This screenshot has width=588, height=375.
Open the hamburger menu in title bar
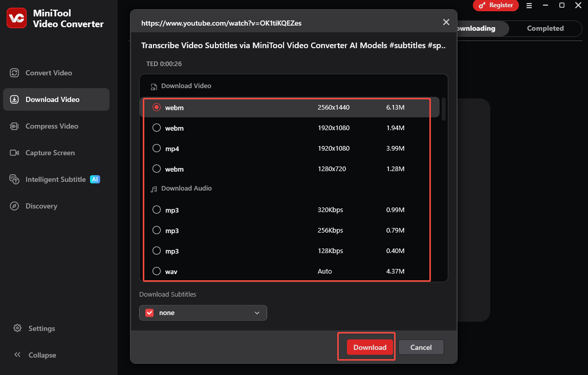click(529, 6)
